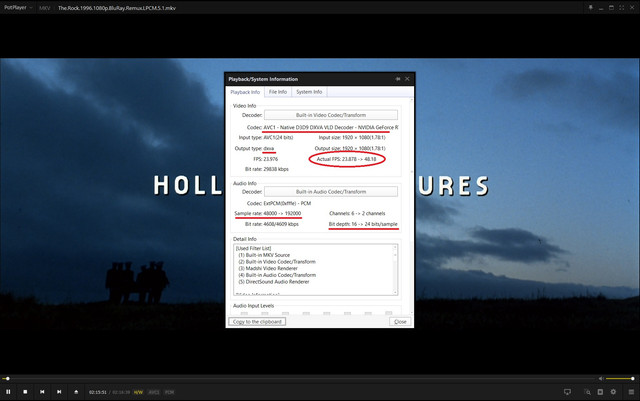This screenshot has height=401, width=640.
Task: Click the Actual FPS value text
Action: click(x=347, y=159)
